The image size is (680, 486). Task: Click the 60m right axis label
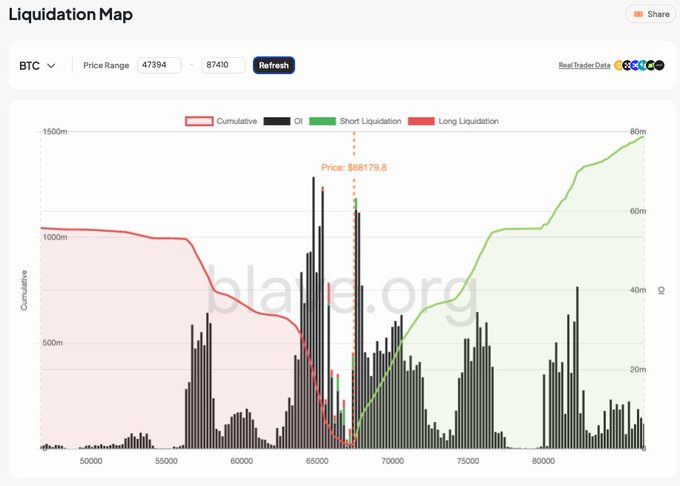(638, 211)
